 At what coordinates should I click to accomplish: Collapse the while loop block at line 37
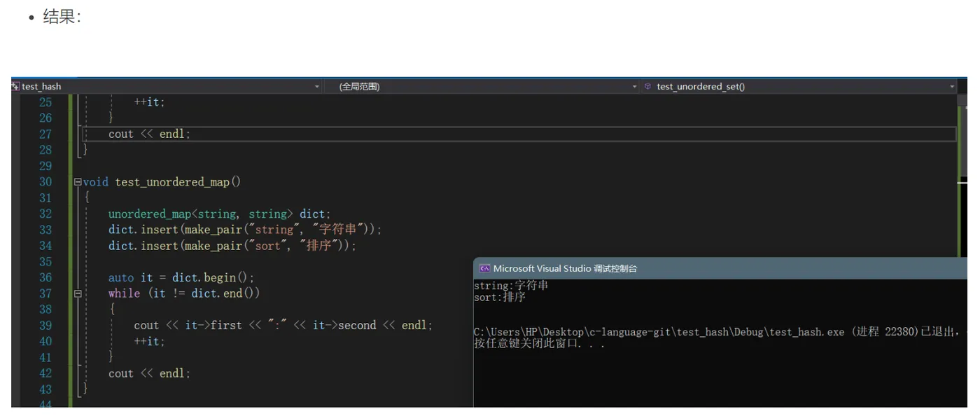(78, 294)
